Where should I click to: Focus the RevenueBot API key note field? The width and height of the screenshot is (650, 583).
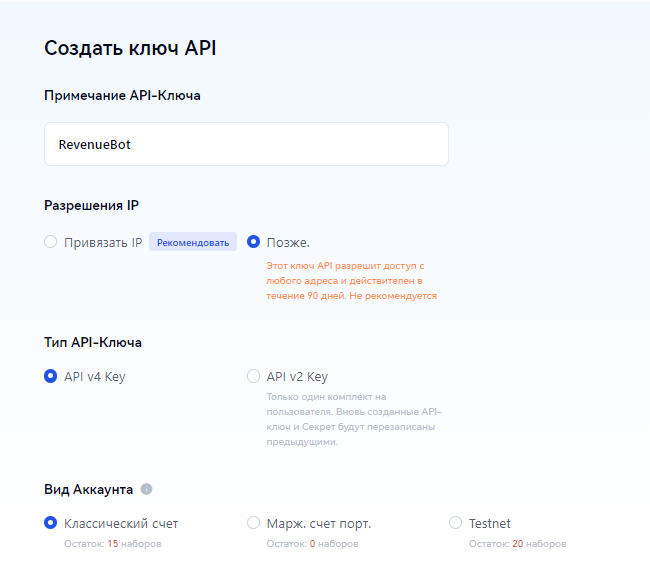point(246,144)
